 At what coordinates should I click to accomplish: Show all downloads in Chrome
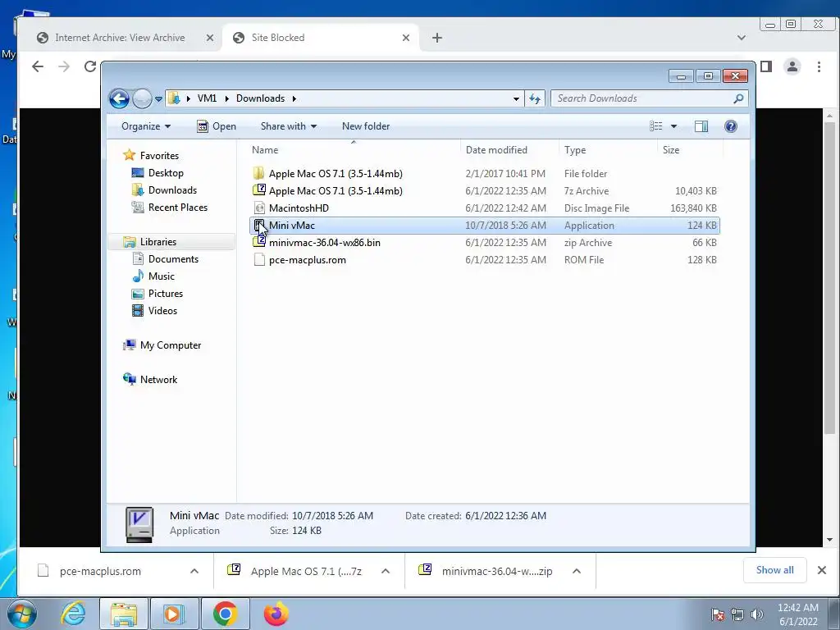[774, 570]
